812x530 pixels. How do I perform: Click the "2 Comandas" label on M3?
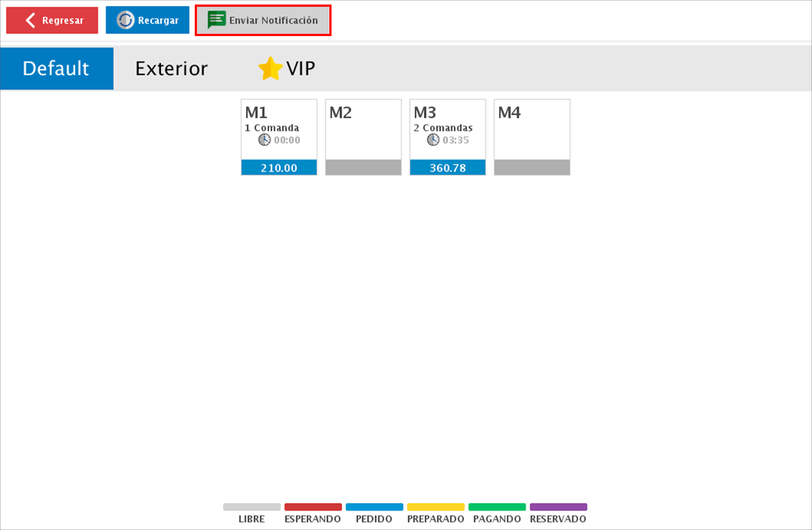click(443, 128)
